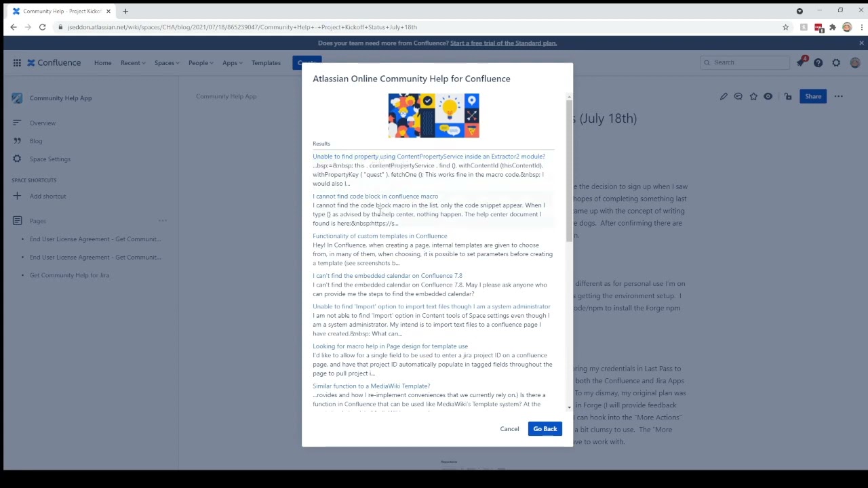This screenshot has width=868, height=488.
Task: Open a new browser tab
Action: (125, 11)
